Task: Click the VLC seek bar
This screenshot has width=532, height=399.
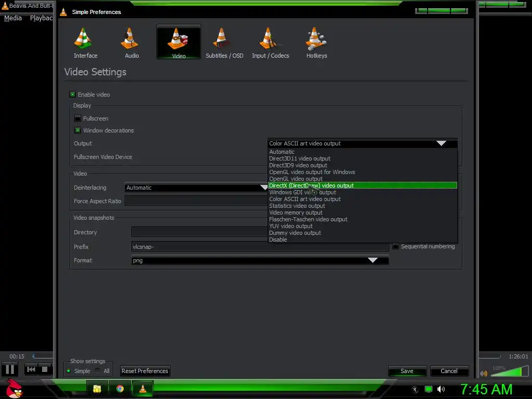Action: click(43, 356)
